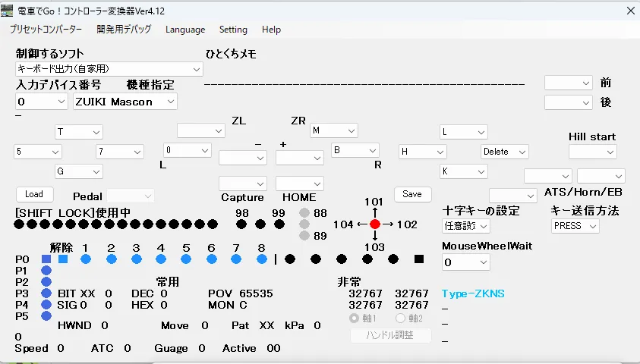The image size is (640, 364).
Task: Expand the ZUIKI Mascon model dropdown
Action: coord(125,102)
